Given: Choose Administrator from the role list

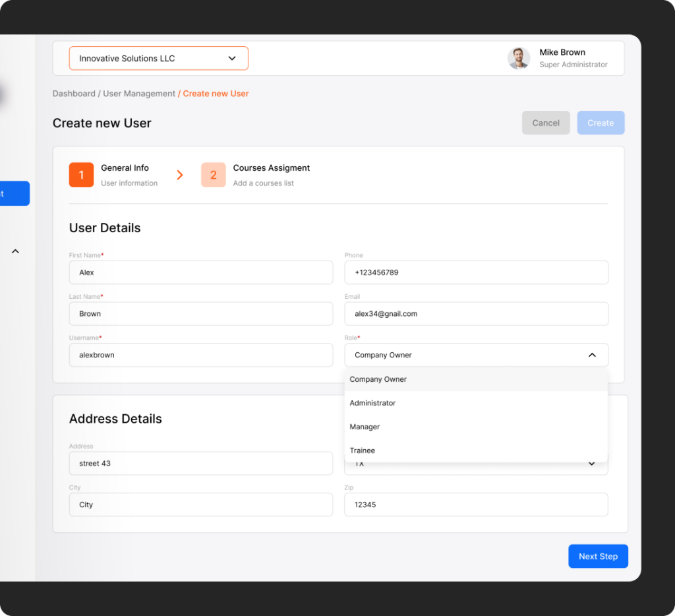Looking at the screenshot, I should click(x=476, y=403).
